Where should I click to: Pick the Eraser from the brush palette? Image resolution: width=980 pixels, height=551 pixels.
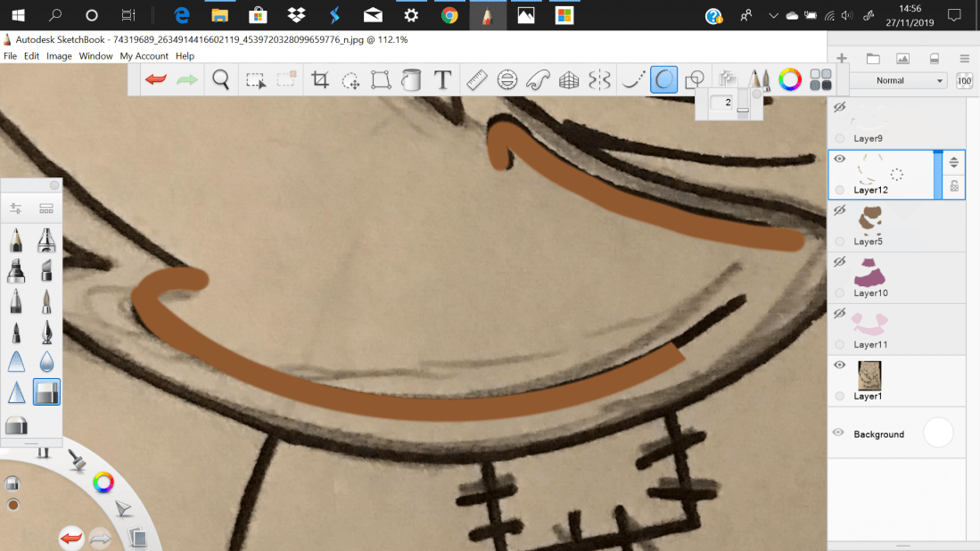point(45,392)
